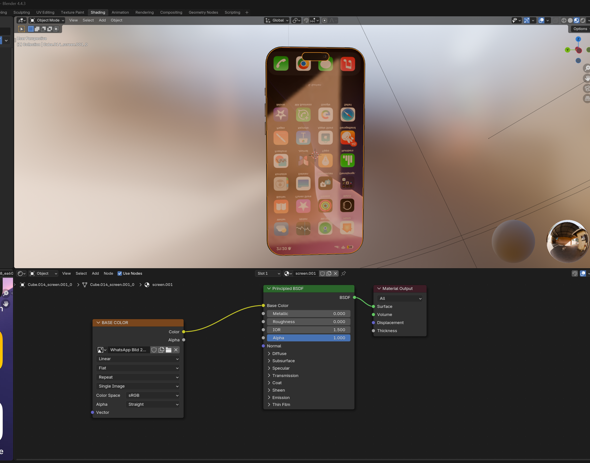
Task: Toggle fake user for WhatsApp image
Action: 154,350
